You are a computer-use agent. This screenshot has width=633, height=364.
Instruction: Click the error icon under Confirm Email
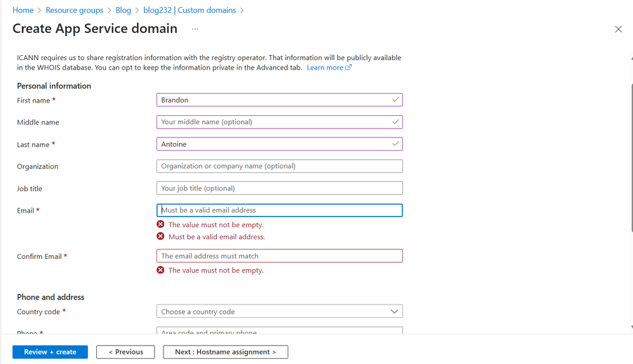[160, 270]
